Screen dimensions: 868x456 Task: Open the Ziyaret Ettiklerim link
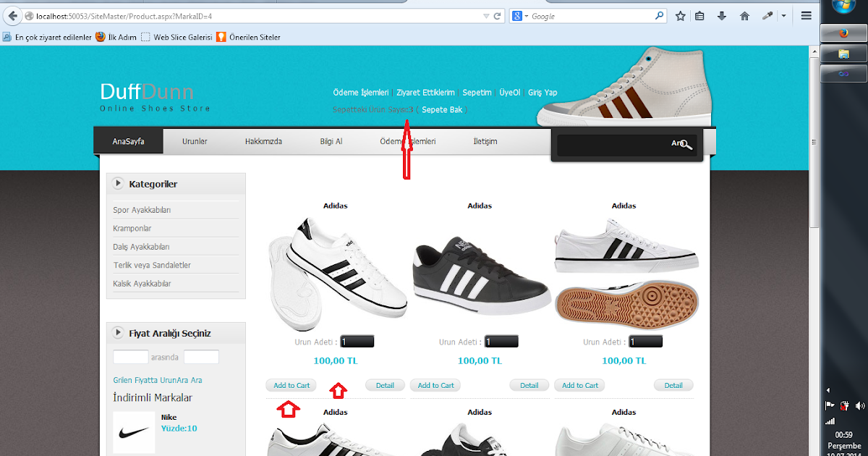point(425,93)
